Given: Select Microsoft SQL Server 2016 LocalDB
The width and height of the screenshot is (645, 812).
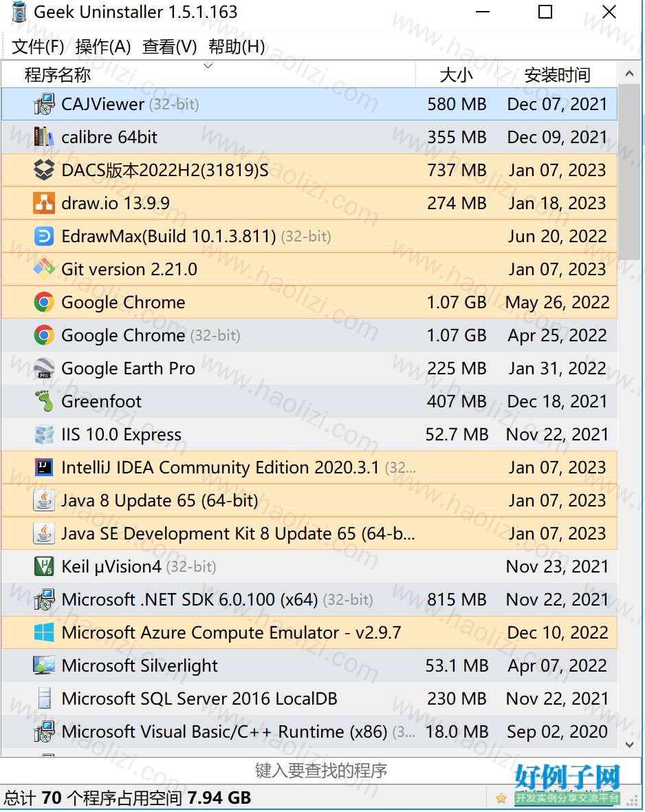Looking at the screenshot, I should [x=199, y=698].
